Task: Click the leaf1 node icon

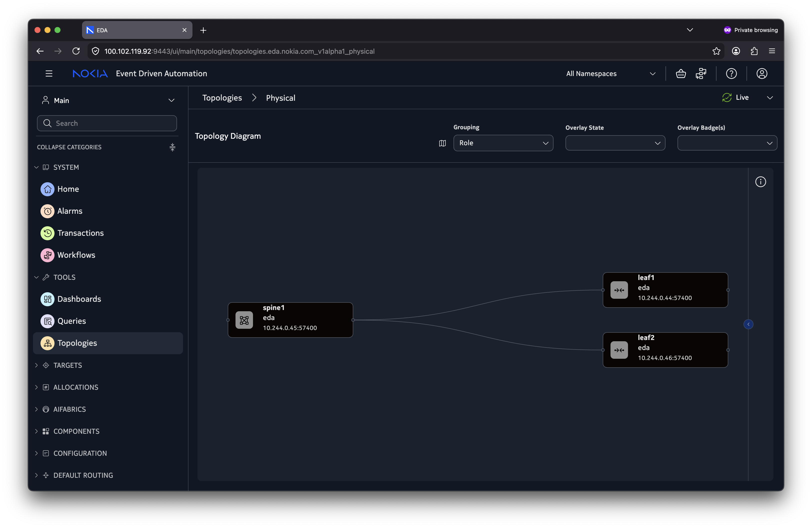Action: click(619, 290)
